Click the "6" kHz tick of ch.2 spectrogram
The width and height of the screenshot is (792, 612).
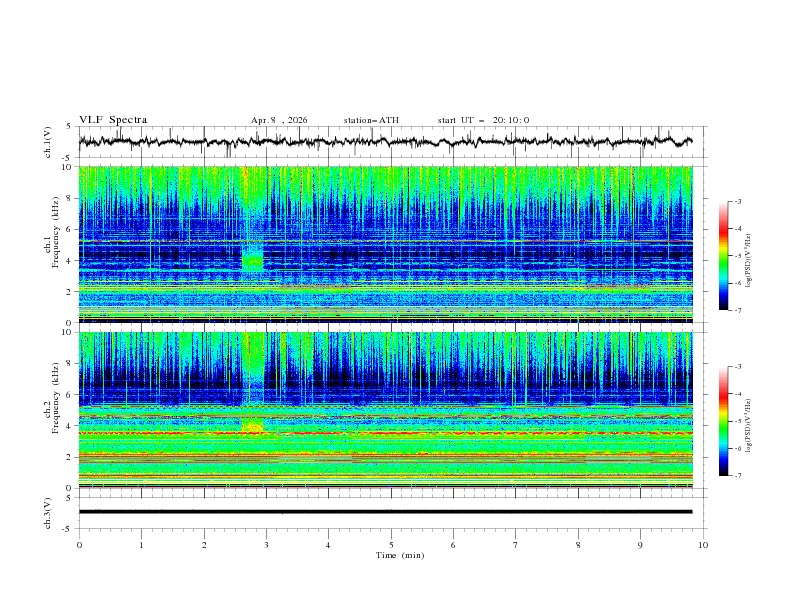coord(71,395)
